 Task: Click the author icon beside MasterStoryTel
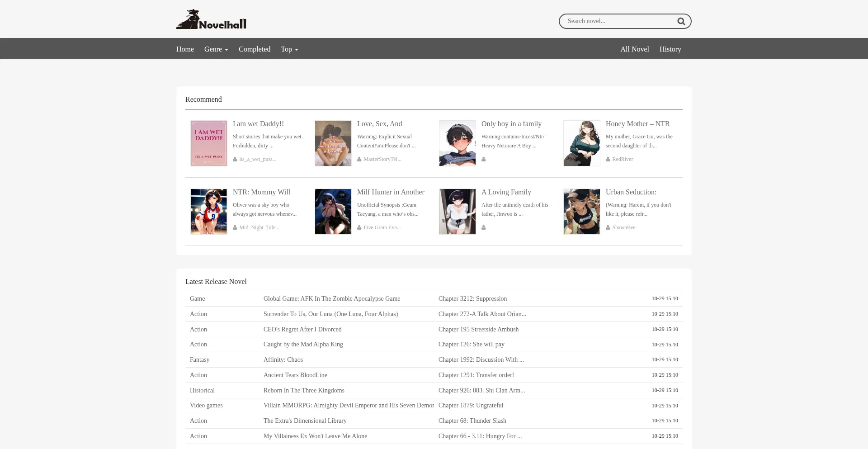click(359, 159)
